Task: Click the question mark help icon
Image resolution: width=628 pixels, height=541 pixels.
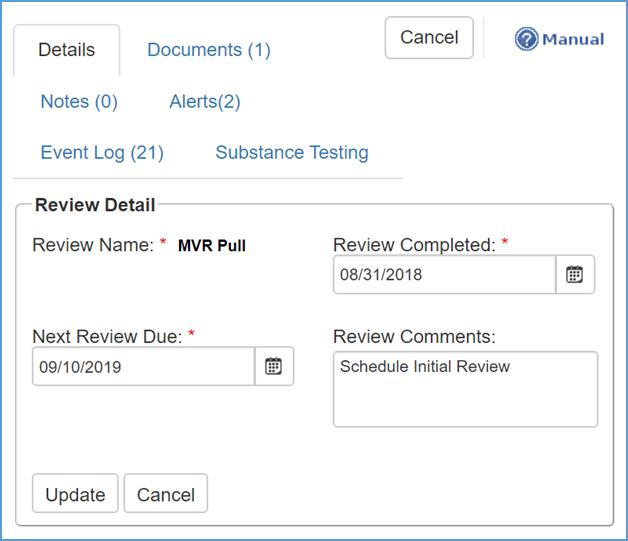Action: click(526, 39)
